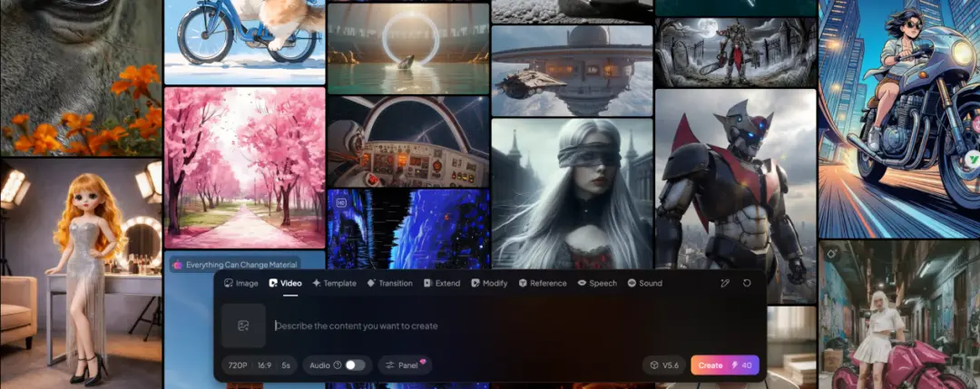Click the HD badge on the blue glitch thumbnail
Image resolution: width=980 pixels, height=389 pixels.
pyautogui.click(x=341, y=204)
